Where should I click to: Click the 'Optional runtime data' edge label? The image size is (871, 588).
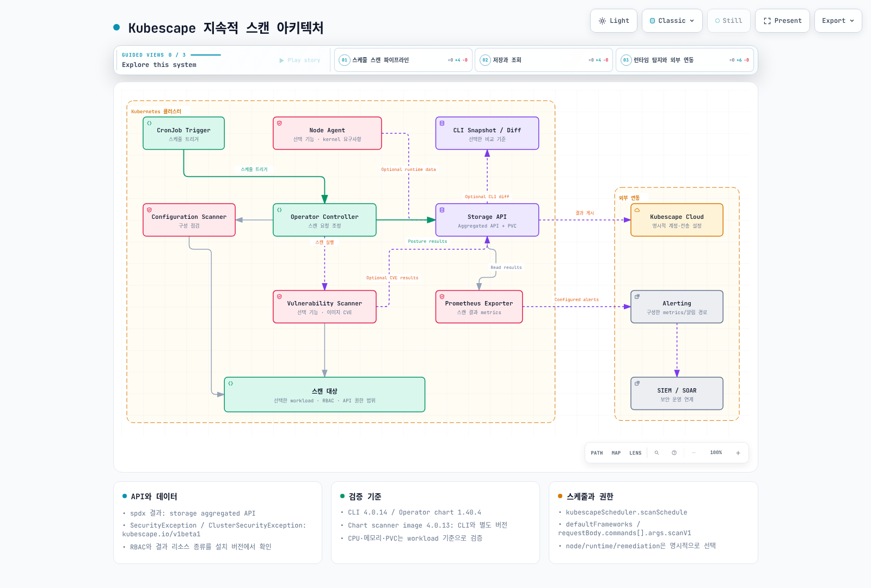coord(408,169)
